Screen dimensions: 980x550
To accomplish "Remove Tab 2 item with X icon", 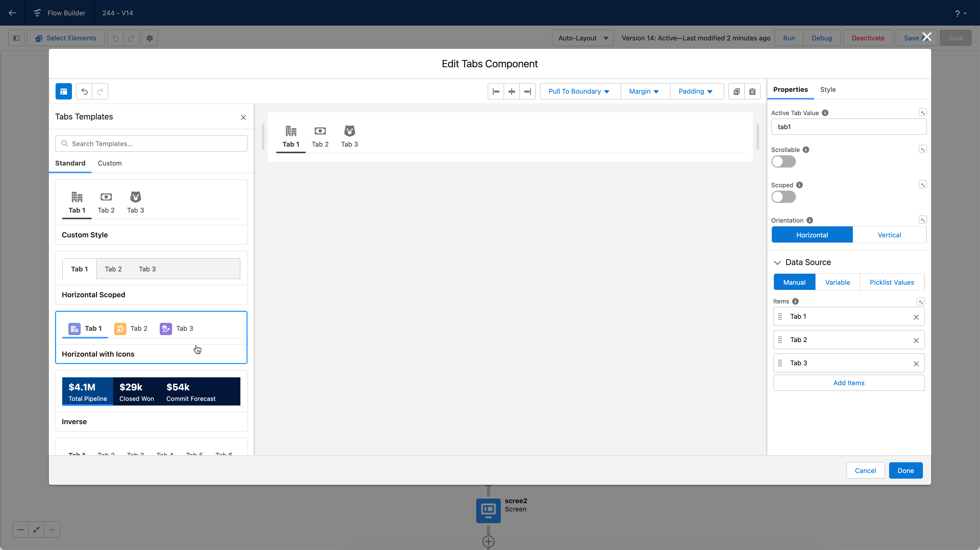I will point(916,340).
